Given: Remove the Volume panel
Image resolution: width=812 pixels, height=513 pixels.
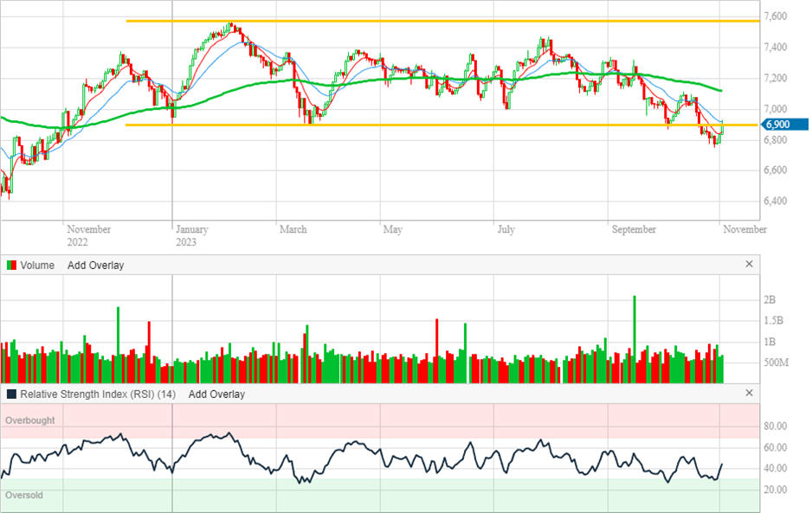Looking at the screenshot, I should 750,265.
